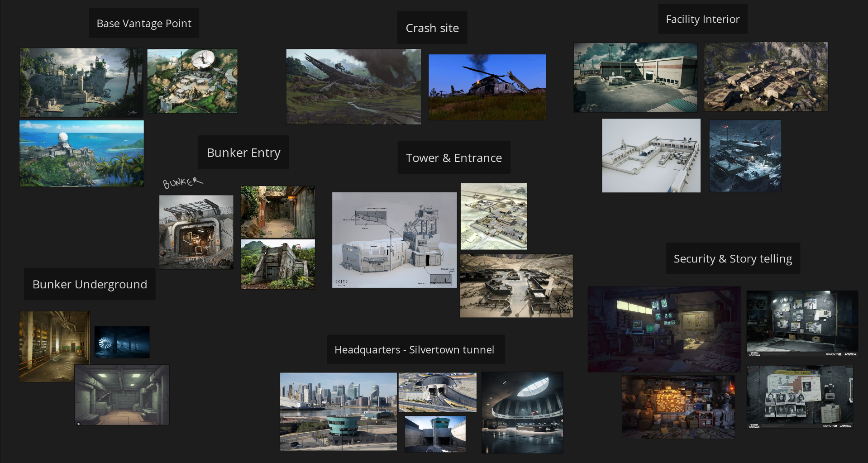Image resolution: width=868 pixels, height=463 pixels.
Task: Select the aerial tunnel portal render
Action: [x=437, y=392]
